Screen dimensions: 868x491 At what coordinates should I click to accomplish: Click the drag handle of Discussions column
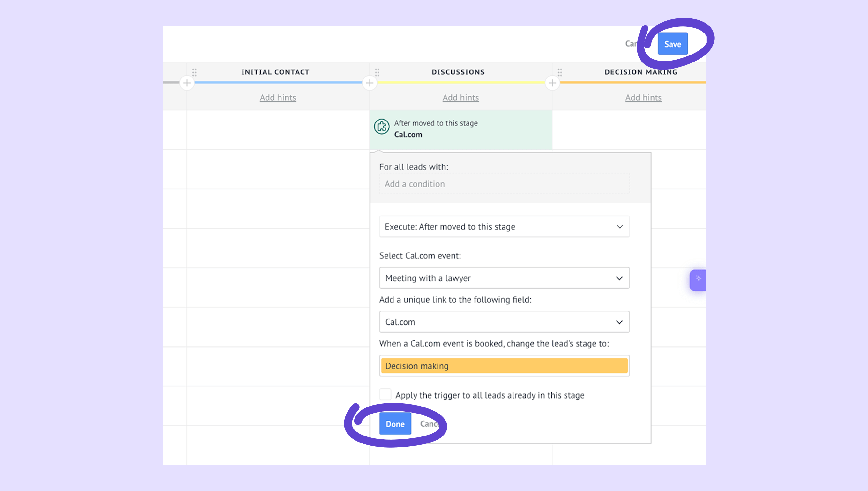[x=377, y=72]
